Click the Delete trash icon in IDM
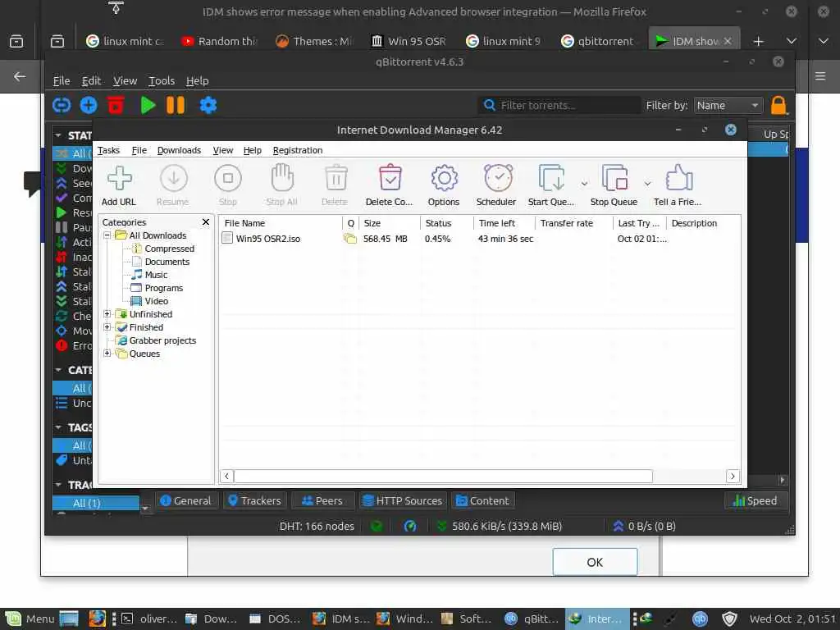840x630 pixels. pos(336,178)
